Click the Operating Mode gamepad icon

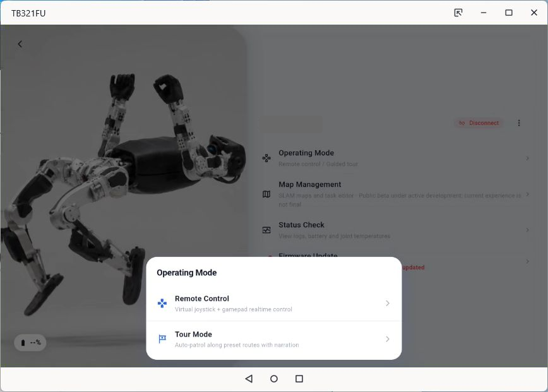pos(266,158)
